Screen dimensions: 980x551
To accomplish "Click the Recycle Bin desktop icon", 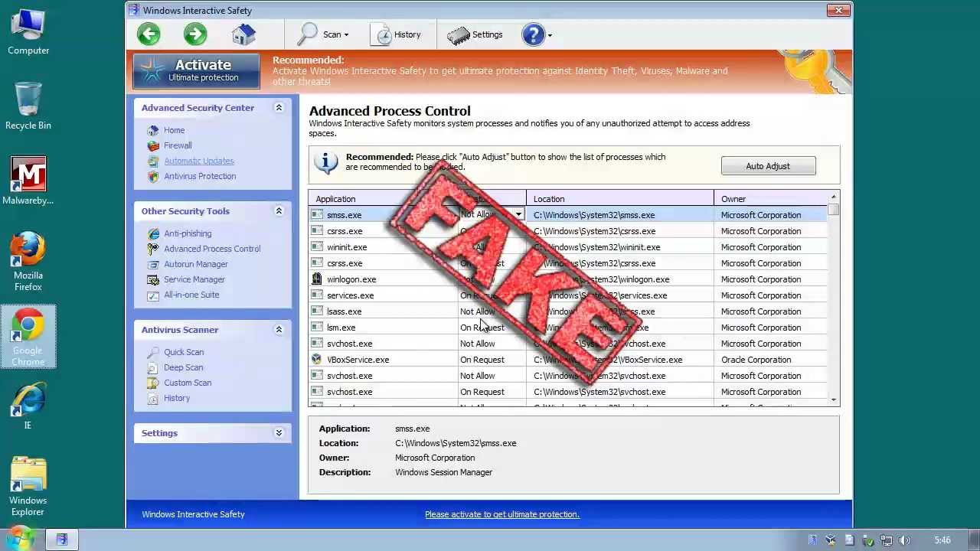I will [x=28, y=106].
